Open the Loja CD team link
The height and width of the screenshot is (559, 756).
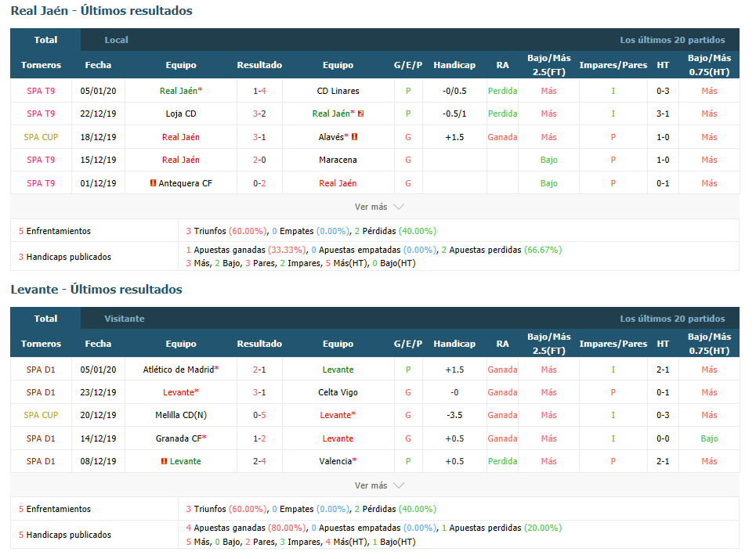(181, 114)
